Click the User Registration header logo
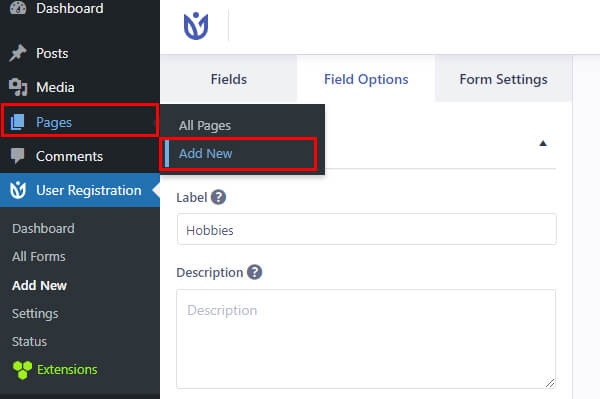The width and height of the screenshot is (600, 399). (x=196, y=26)
